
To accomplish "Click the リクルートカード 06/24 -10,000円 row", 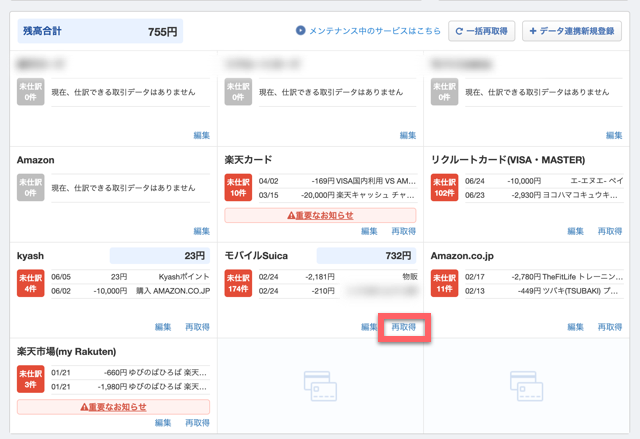I will [544, 181].
